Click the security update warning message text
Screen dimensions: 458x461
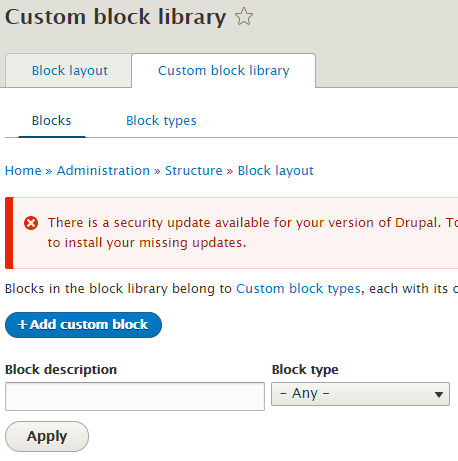(x=253, y=233)
